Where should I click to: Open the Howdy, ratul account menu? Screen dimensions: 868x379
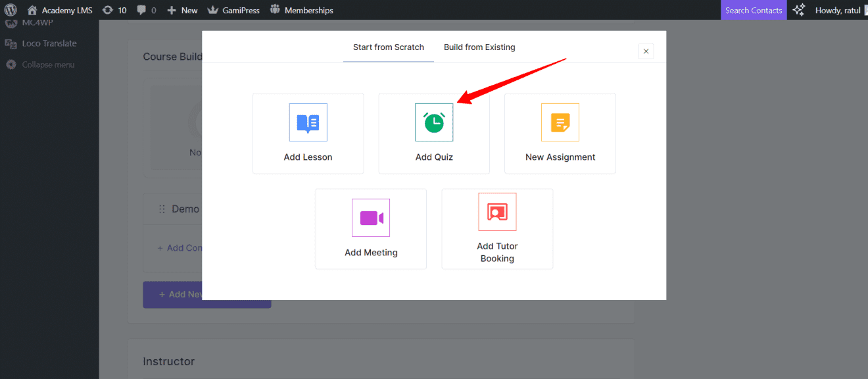click(838, 10)
